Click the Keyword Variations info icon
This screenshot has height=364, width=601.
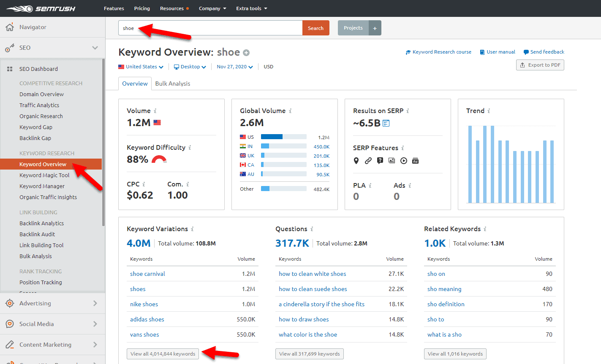click(192, 229)
